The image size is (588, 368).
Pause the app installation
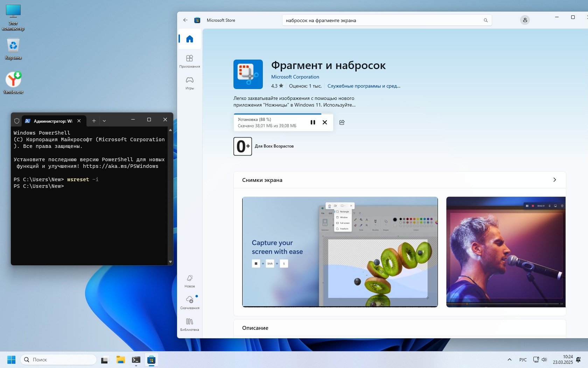[x=313, y=122]
